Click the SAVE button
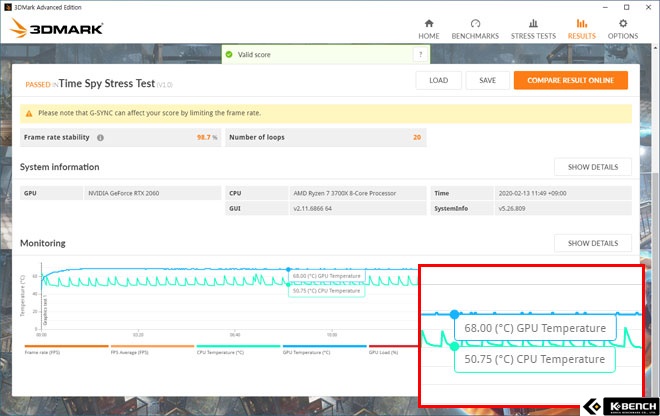Image resolution: width=660 pixels, height=416 pixels. (487, 80)
